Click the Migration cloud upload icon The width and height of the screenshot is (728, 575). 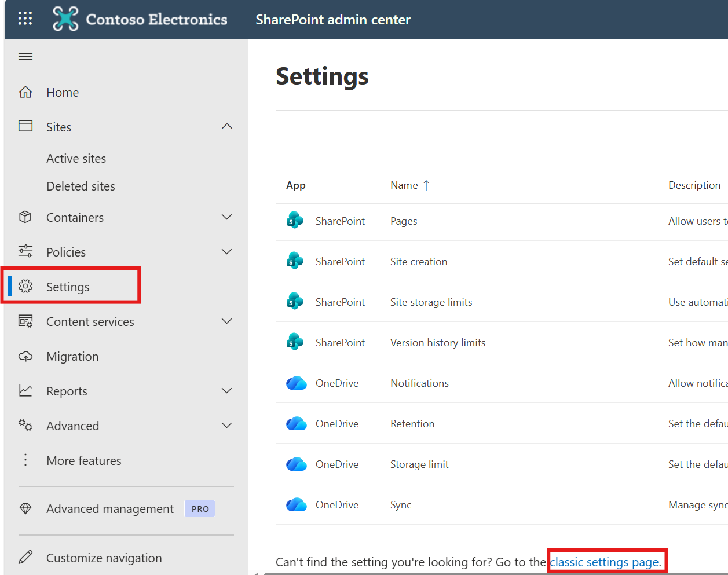pyautogui.click(x=25, y=356)
